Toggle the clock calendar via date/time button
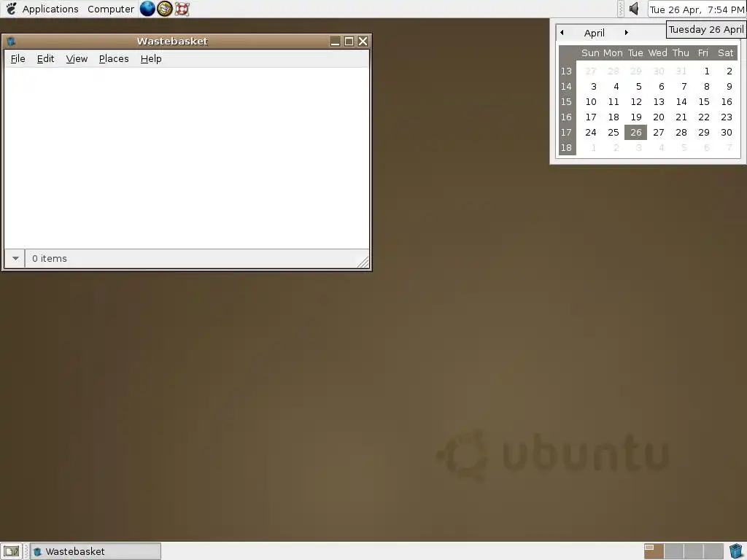The width and height of the screenshot is (747, 560). pyautogui.click(x=697, y=9)
